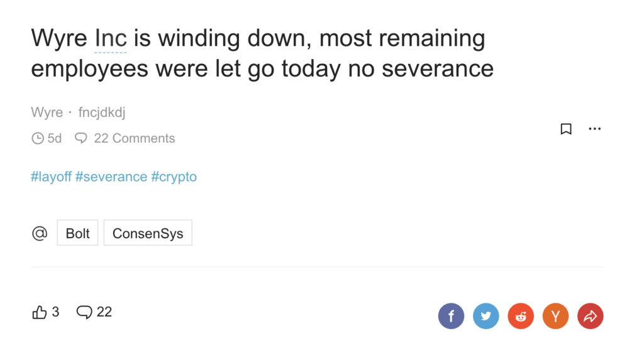Share the post on Reddit
Screen dimensions: 644x353
pos(521,316)
